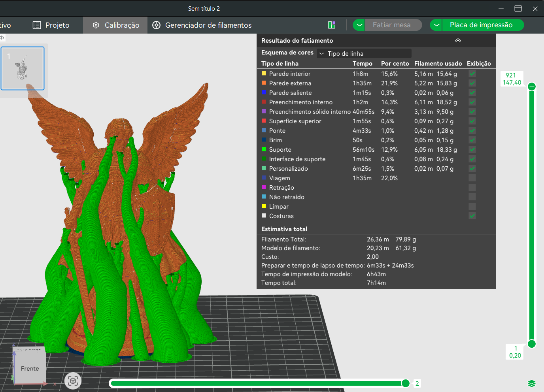Click the perspective view cube icon

[x=73, y=381]
